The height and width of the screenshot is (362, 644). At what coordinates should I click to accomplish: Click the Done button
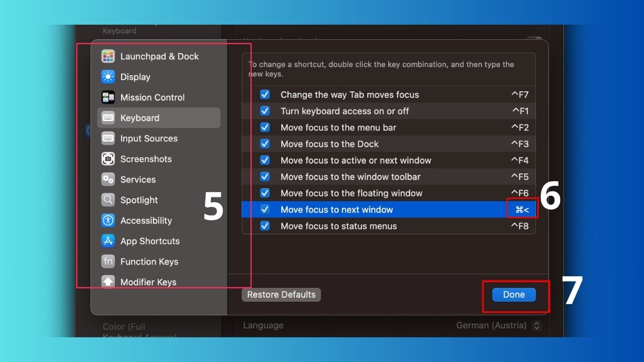tap(514, 294)
